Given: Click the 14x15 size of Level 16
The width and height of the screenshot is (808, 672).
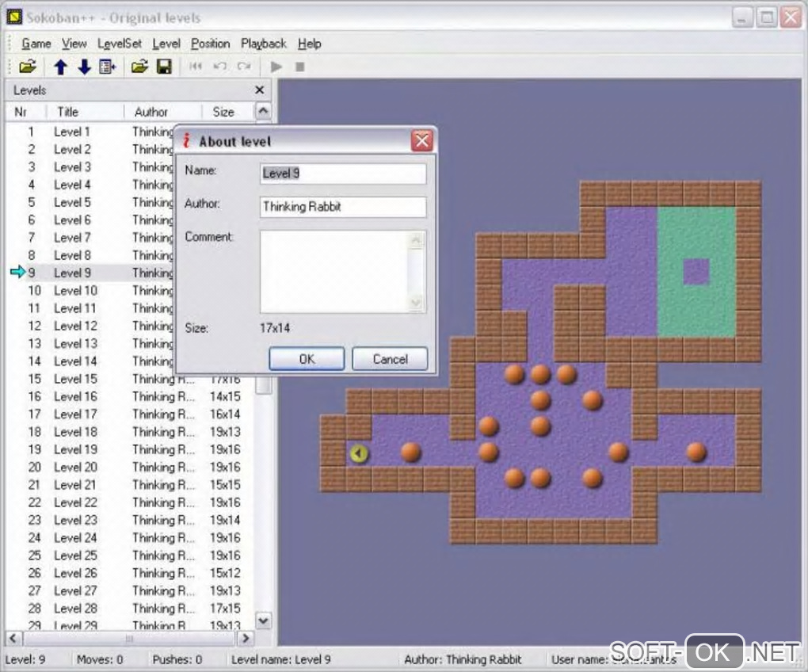Looking at the screenshot, I should point(225,396).
